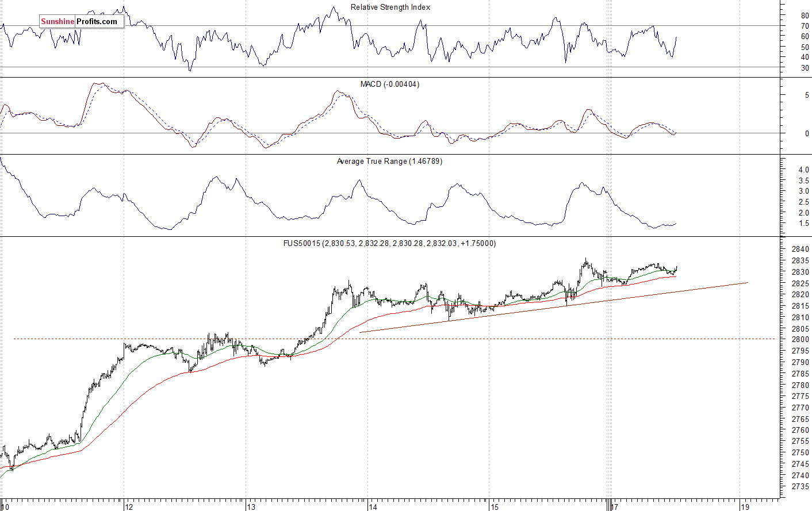
Task: Click the 2840 price axis label
Action: tap(800, 249)
